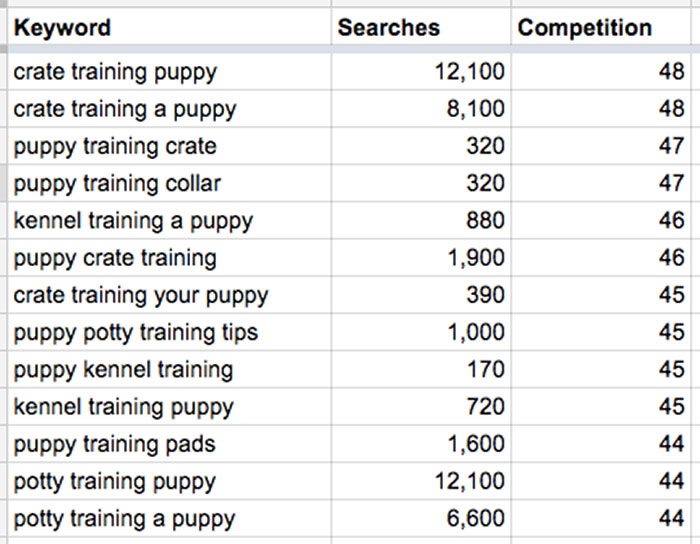Click the 1,600 searches value cell
Viewport: 700px width, 544px height.
point(420,444)
